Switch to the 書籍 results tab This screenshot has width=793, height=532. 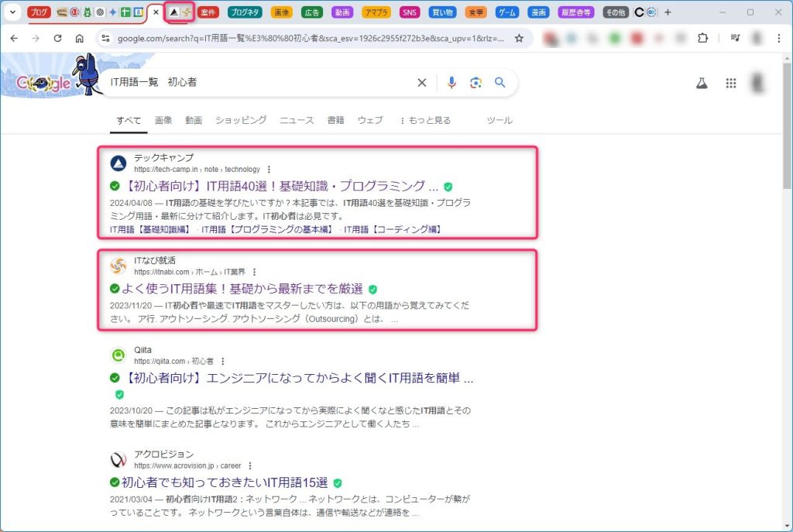[336, 120]
